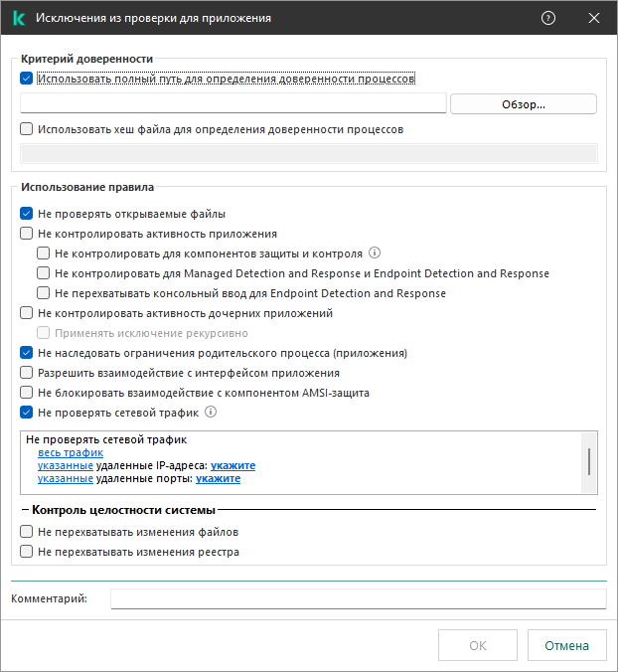Enable Не перехватывать консольный ввод option

(44, 293)
